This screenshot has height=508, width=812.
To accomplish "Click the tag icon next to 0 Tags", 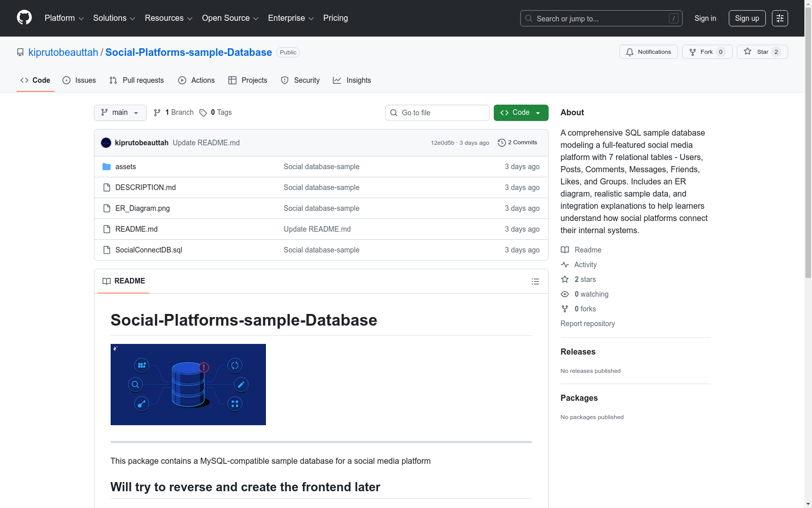I will click(x=203, y=113).
